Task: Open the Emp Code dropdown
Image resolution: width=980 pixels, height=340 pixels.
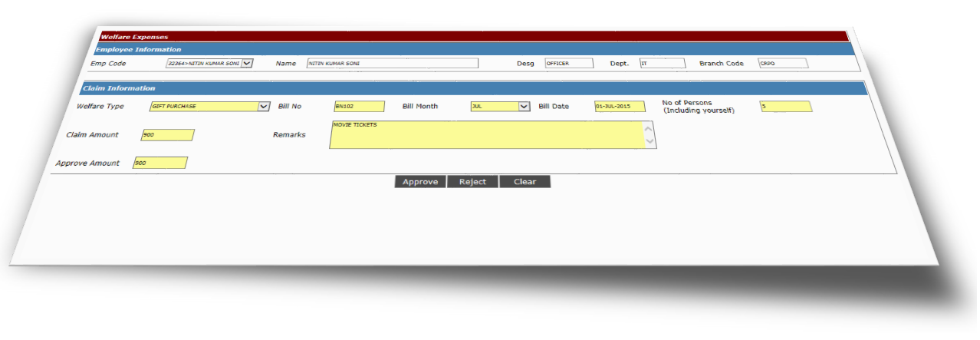Action: (246, 64)
